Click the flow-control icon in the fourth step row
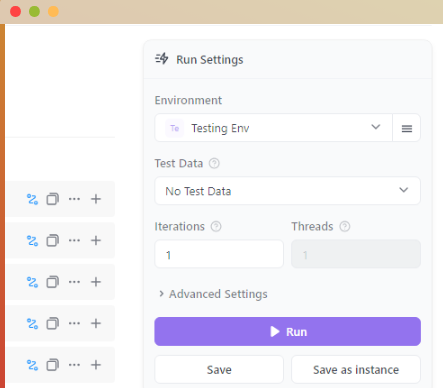This screenshot has width=443, height=388. coord(32,324)
